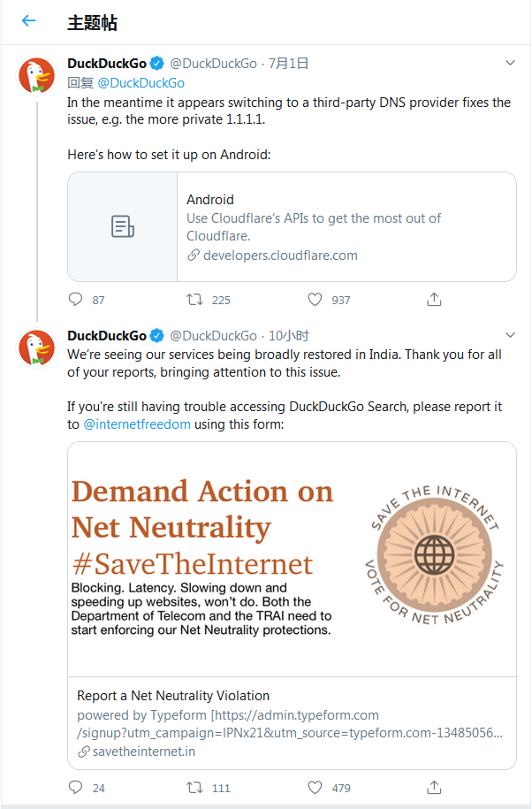The height and width of the screenshot is (809, 532).
Task: Retweet the second tweet with 111 retweets
Action: (x=194, y=787)
